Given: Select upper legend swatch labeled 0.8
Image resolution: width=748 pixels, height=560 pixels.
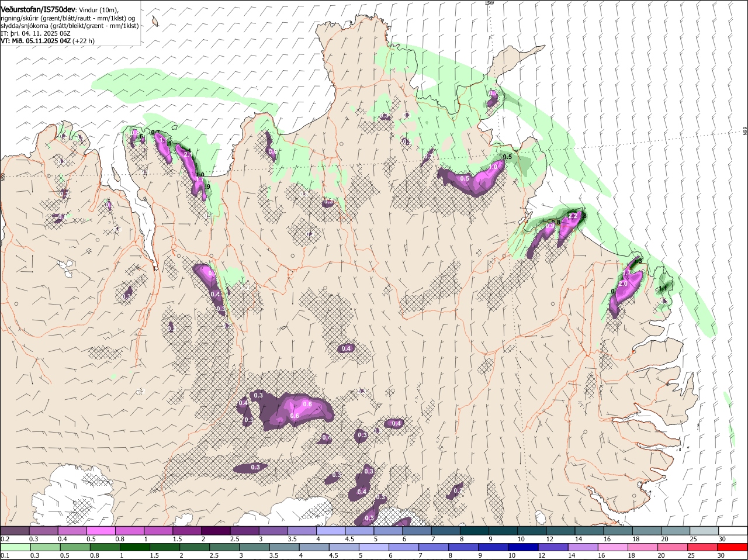Looking at the screenshot, I should pyautogui.click(x=129, y=530).
